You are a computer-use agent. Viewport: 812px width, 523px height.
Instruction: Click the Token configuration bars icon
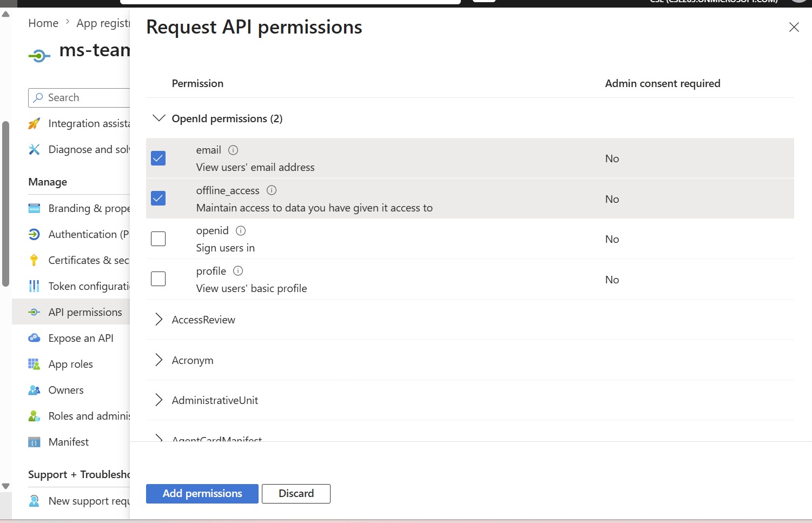coord(34,286)
